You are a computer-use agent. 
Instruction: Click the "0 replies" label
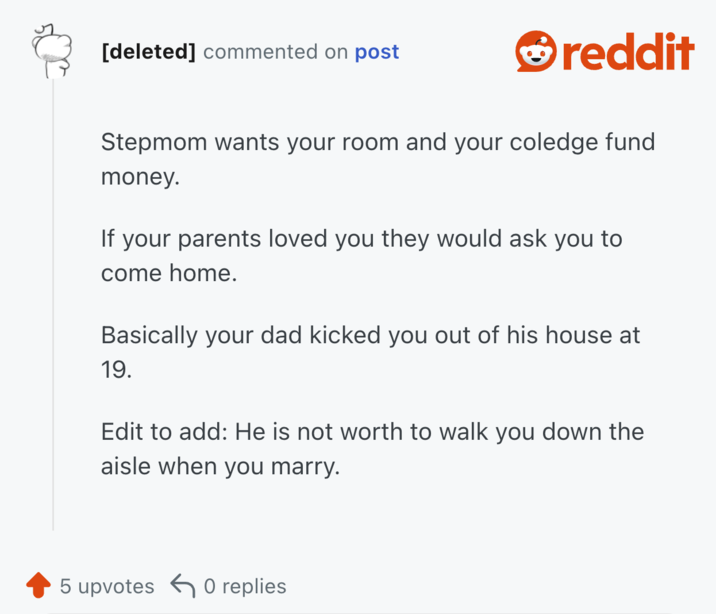[244, 586]
